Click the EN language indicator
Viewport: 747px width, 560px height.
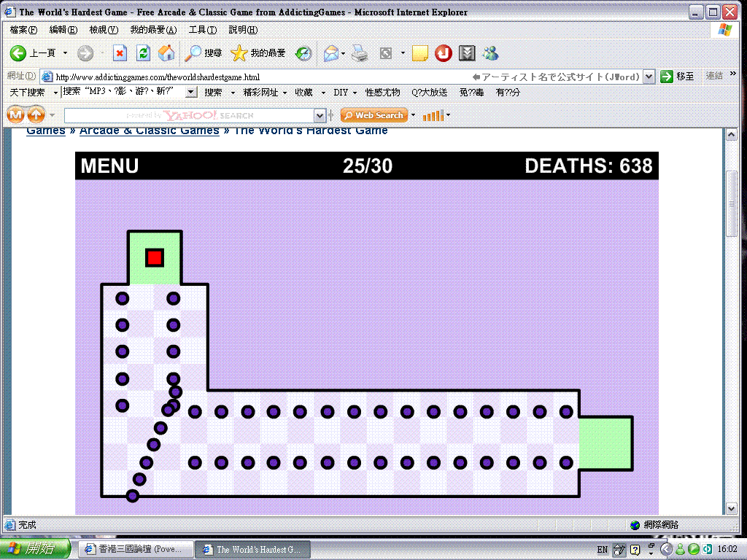point(602,550)
